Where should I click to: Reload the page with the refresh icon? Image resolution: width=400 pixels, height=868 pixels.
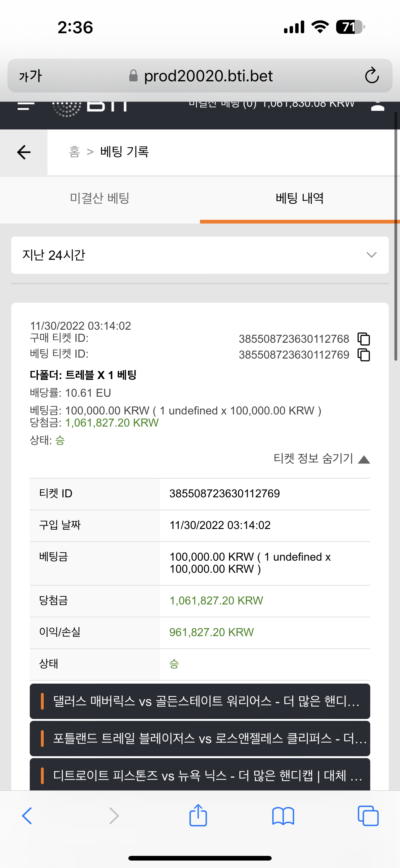(x=372, y=75)
